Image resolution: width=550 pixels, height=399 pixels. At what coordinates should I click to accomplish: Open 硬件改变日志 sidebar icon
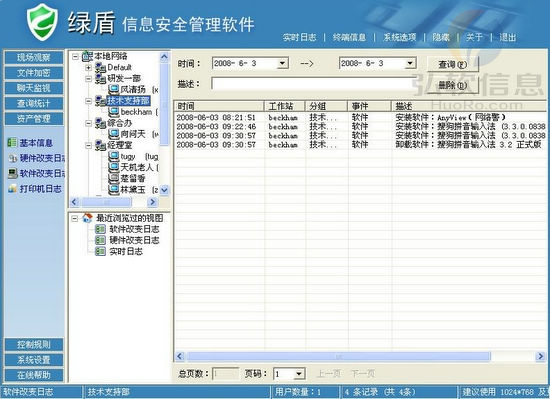13,158
